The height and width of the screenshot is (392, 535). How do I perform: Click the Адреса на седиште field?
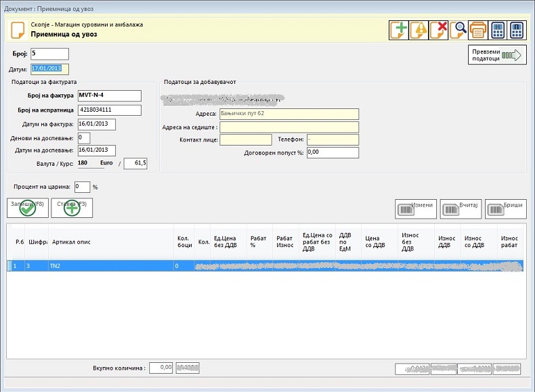(x=289, y=127)
